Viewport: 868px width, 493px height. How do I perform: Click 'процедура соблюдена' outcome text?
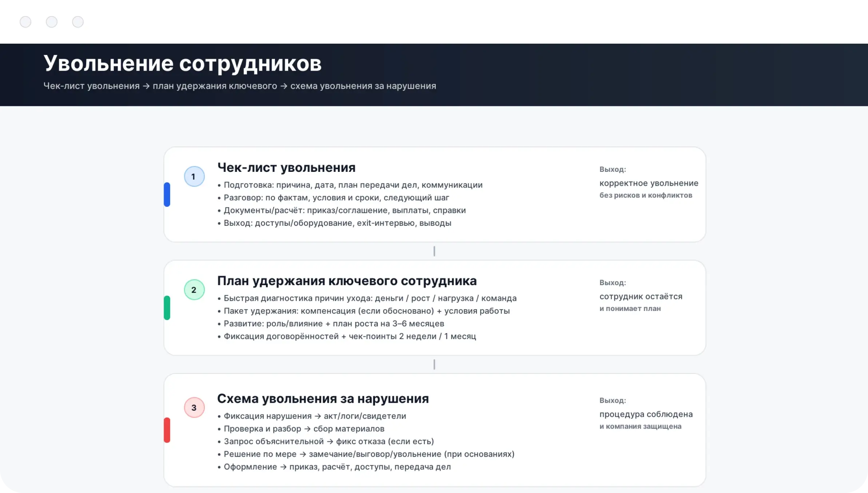point(646,414)
